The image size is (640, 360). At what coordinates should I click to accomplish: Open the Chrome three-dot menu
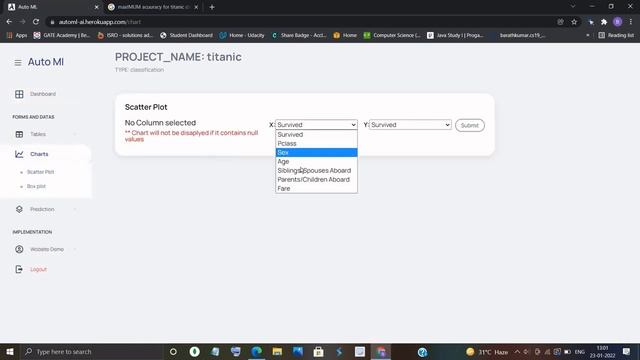pos(631,22)
